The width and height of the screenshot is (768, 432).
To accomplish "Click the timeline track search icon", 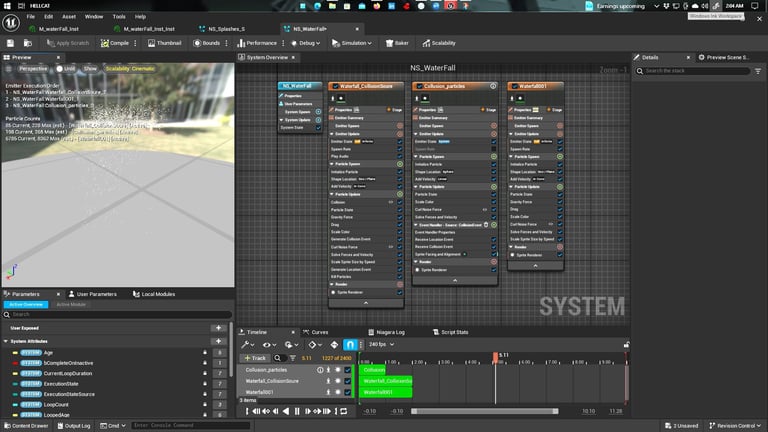I will coord(278,358).
